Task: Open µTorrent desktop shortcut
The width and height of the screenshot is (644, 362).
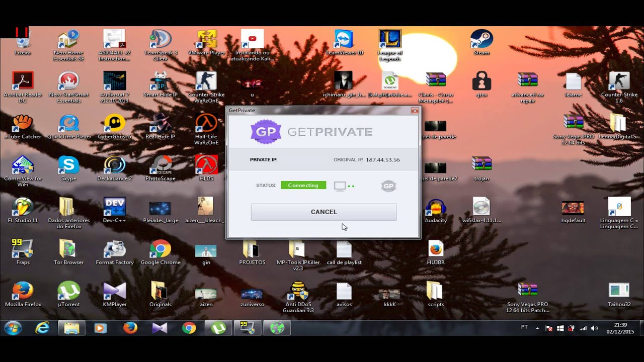Action: click(x=69, y=294)
